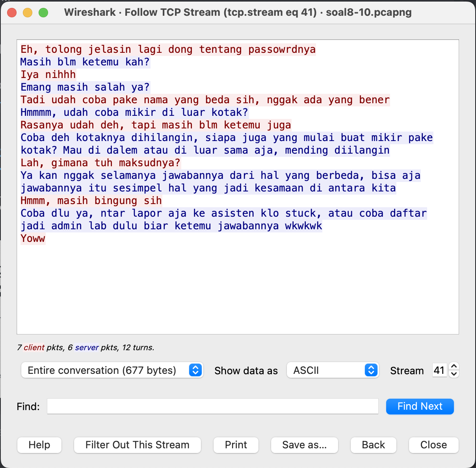Decrement the stream number using the down arrow
The height and width of the screenshot is (468, 476).
point(454,374)
